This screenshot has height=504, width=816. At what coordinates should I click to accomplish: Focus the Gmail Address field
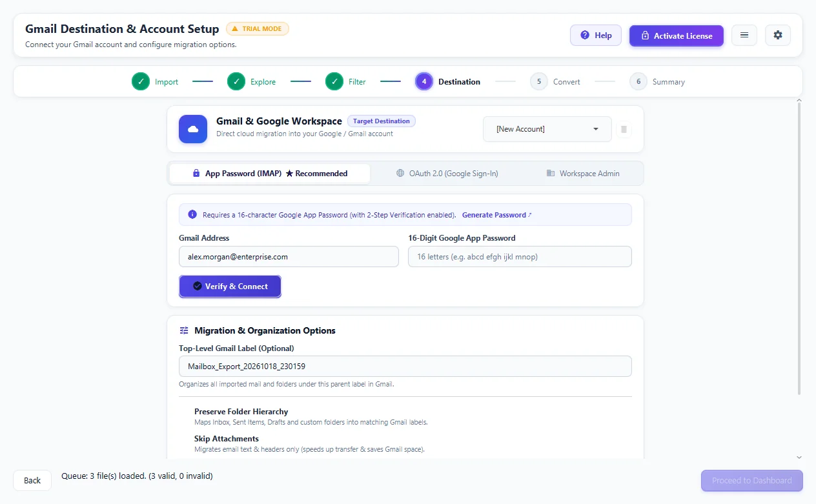tap(289, 256)
